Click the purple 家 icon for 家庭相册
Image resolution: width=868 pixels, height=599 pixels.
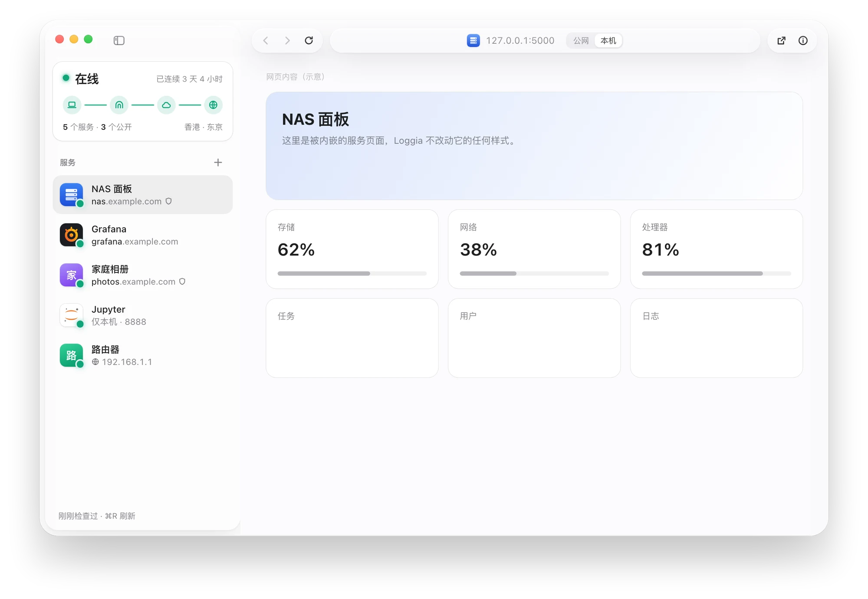(x=71, y=275)
